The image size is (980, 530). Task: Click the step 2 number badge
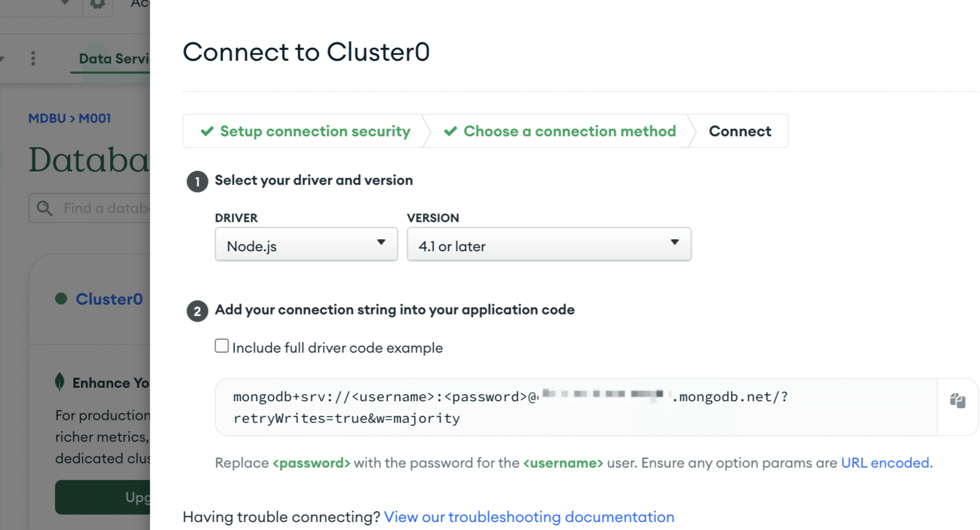pyautogui.click(x=197, y=311)
